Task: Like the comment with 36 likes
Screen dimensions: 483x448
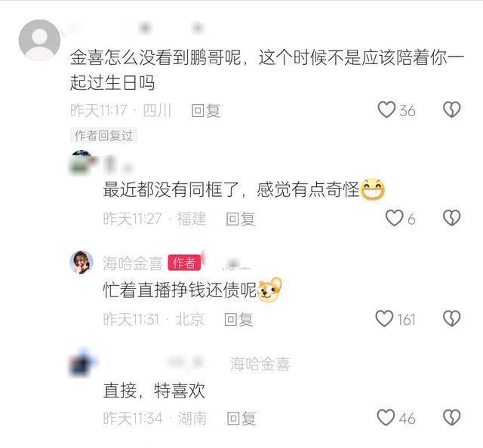Action: [x=386, y=109]
